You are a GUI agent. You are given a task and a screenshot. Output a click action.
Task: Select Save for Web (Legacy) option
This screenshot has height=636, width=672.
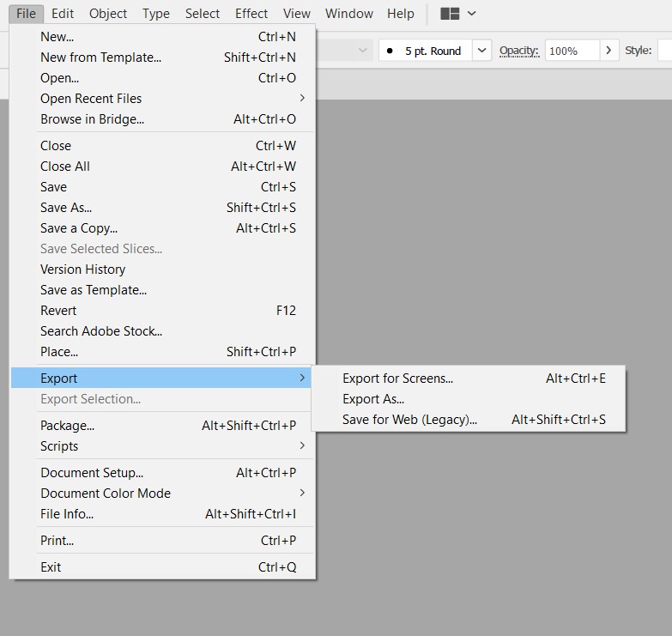[x=409, y=420]
